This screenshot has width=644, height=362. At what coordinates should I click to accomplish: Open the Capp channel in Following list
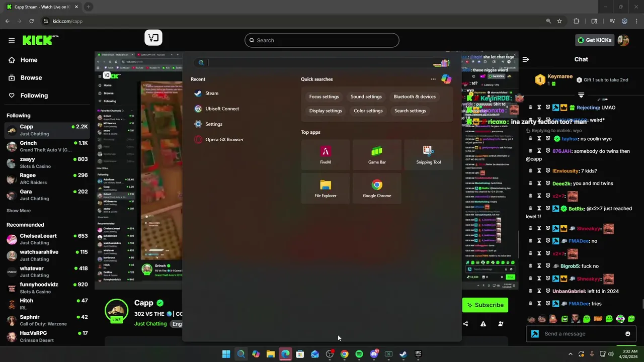point(47,130)
